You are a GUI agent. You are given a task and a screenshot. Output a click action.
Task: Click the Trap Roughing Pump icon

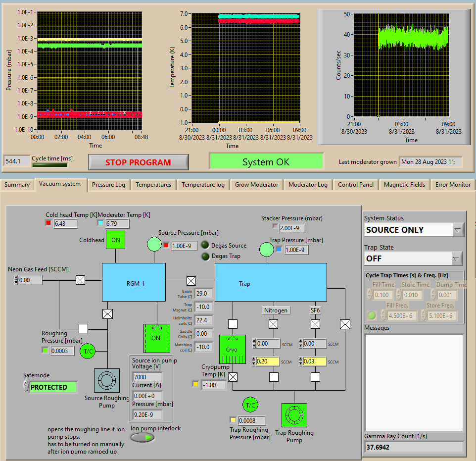click(x=294, y=415)
